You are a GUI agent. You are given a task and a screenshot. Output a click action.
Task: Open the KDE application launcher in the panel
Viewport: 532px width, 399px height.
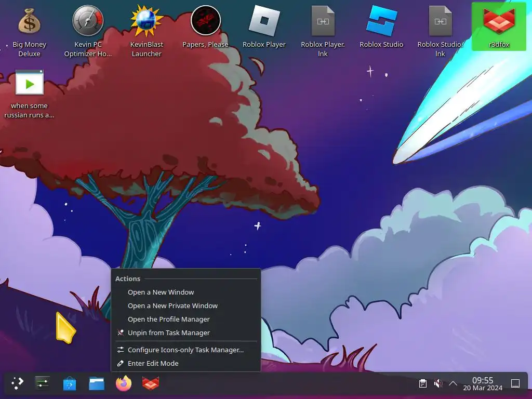pyautogui.click(x=17, y=383)
